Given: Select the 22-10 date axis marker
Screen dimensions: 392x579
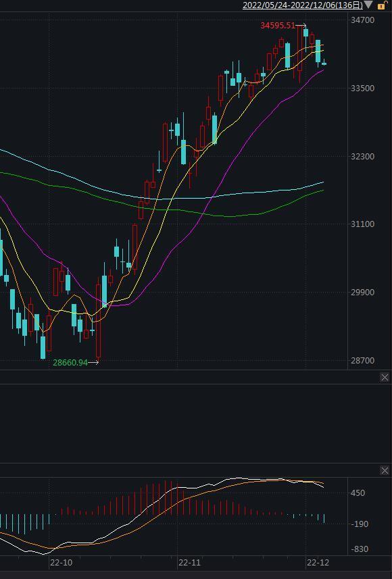Looking at the screenshot, I should pos(62,563).
